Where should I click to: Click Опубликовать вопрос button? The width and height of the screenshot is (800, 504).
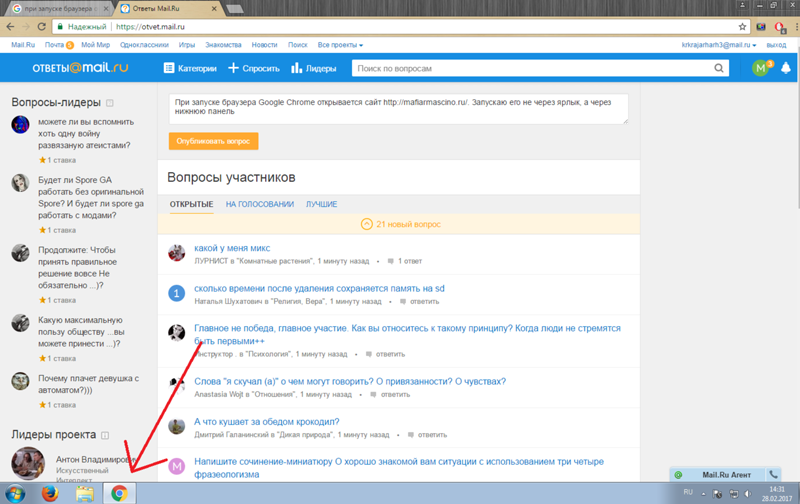(x=213, y=141)
